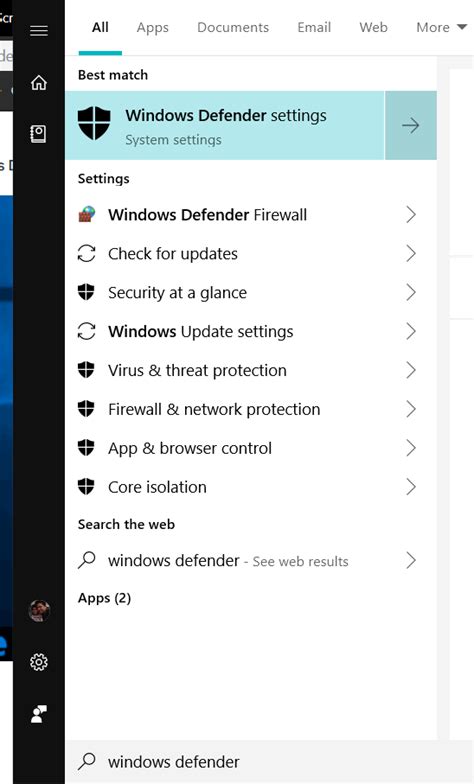Click the Home icon in the sidebar
The image size is (474, 784).
point(39,82)
